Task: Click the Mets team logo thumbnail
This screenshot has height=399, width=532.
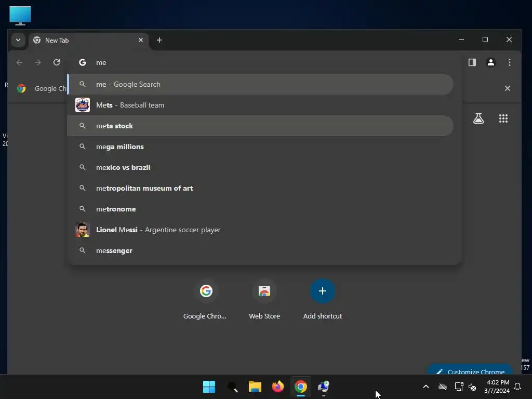Action: pos(83,105)
